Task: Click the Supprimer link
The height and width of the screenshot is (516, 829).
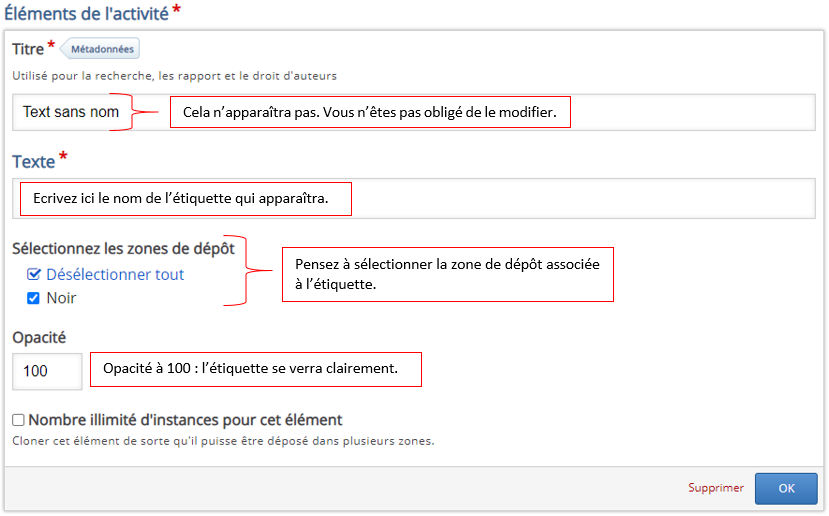Action: (x=715, y=488)
